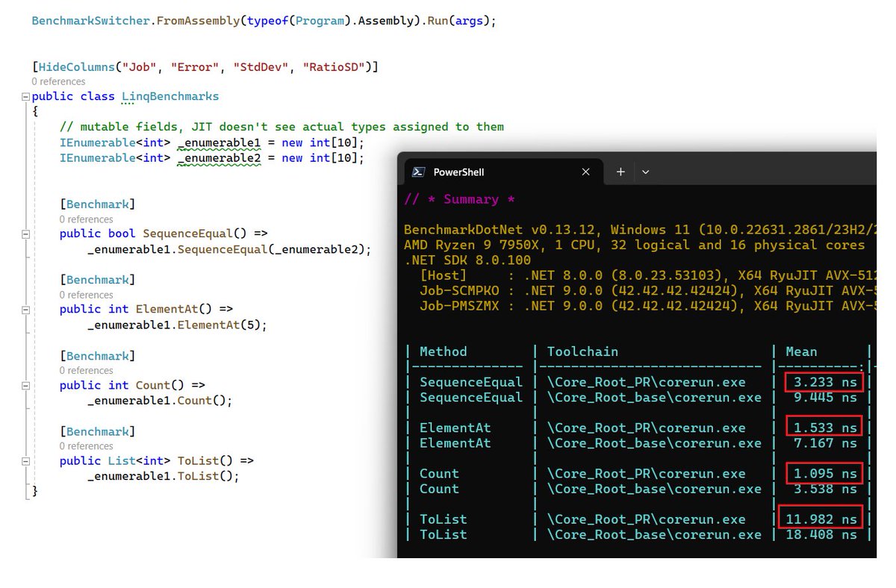Screen dimensions: 896x588
Task: Close the PowerShell terminal tab
Action: (586, 172)
